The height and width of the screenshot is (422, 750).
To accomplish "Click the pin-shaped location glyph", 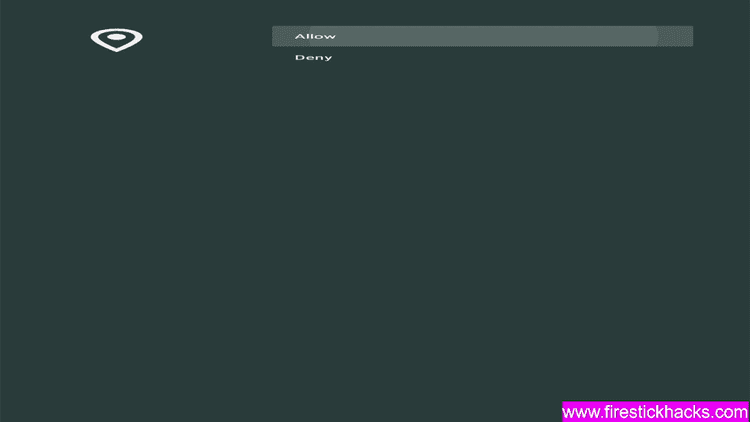I will click(x=116, y=40).
